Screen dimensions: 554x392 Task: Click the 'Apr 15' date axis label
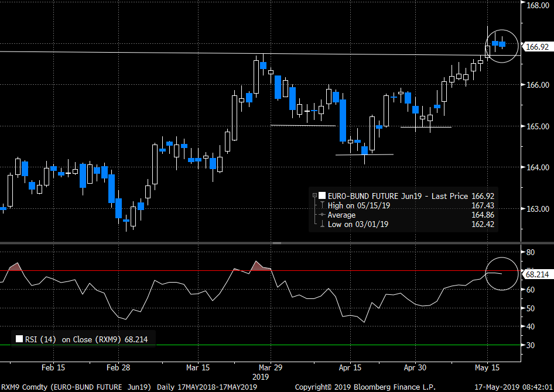(x=350, y=367)
